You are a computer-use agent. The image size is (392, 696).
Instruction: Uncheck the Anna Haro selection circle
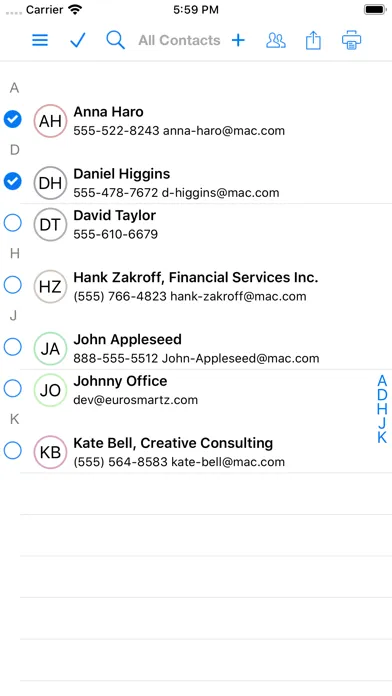pos(12,119)
